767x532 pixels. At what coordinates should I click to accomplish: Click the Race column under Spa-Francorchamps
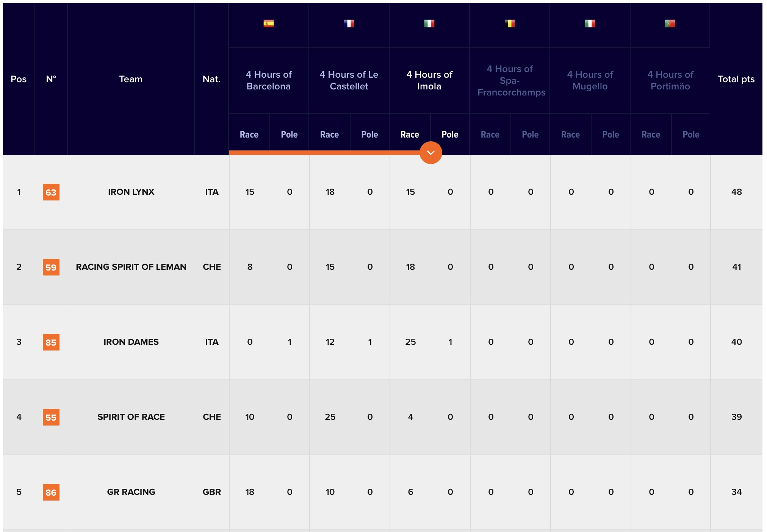490,135
